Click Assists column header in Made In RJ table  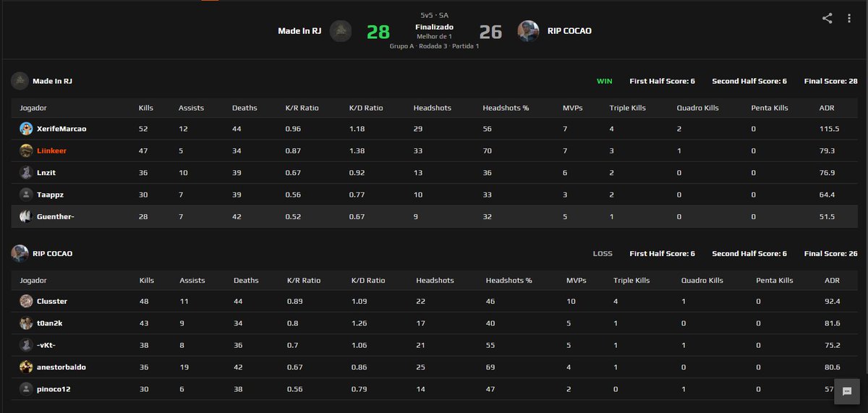coord(191,108)
